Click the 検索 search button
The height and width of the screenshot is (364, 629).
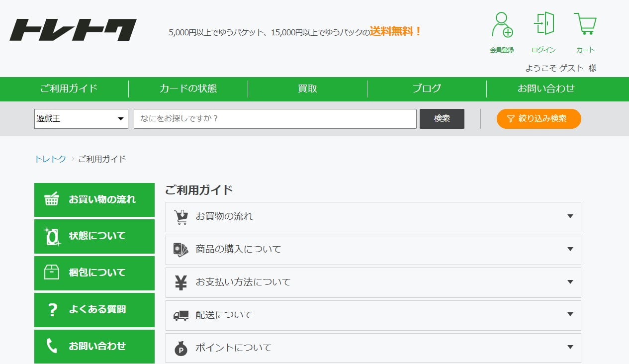click(442, 119)
